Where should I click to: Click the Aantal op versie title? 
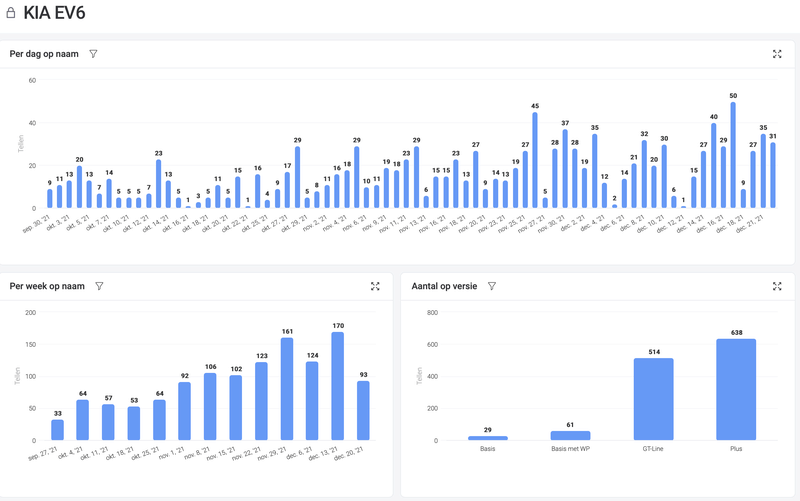[444, 286]
